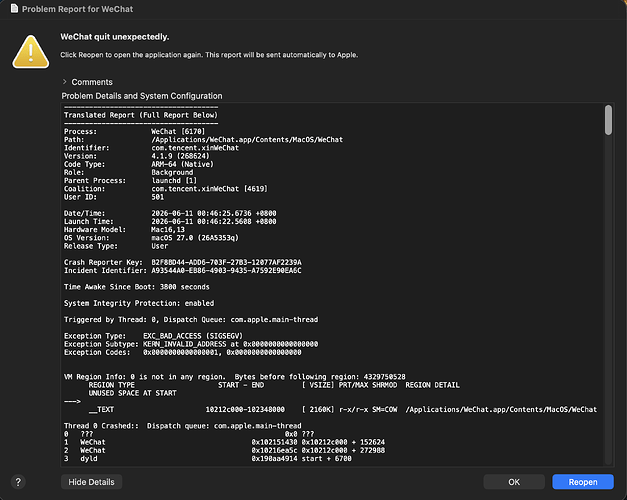Click hardware model 'Mac16,13'
627x500 pixels.
pos(168,230)
